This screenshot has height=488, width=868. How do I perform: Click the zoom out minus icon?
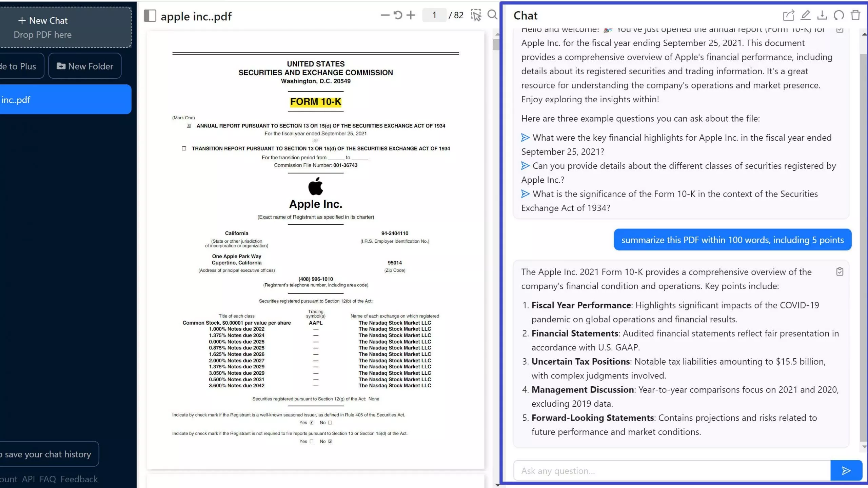pos(384,15)
